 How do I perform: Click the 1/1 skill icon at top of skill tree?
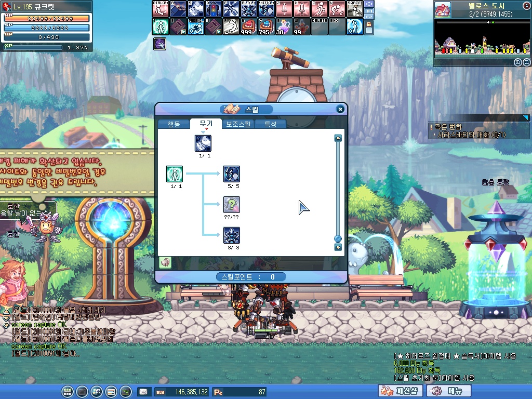tap(203, 143)
